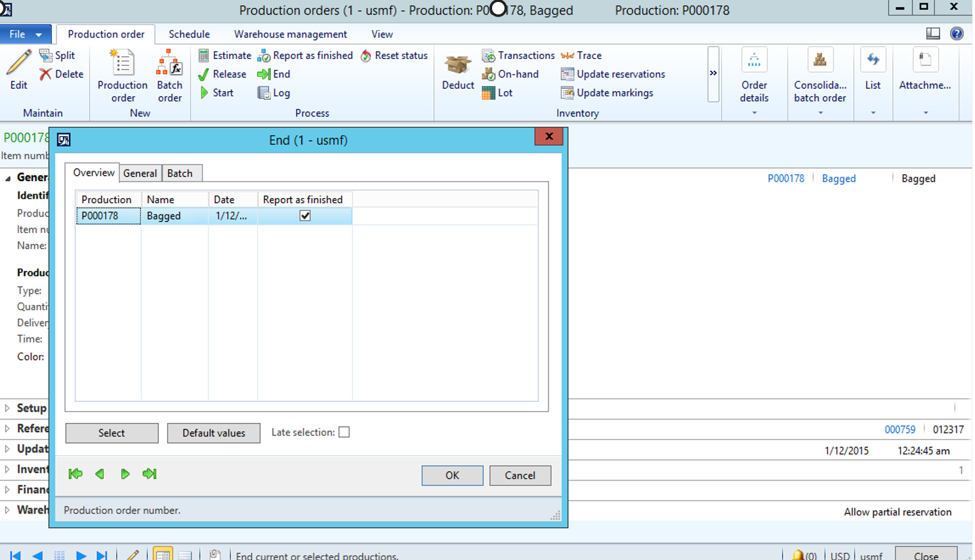975x560 pixels.
Task: Go to last record in End dialog
Action: [150, 474]
